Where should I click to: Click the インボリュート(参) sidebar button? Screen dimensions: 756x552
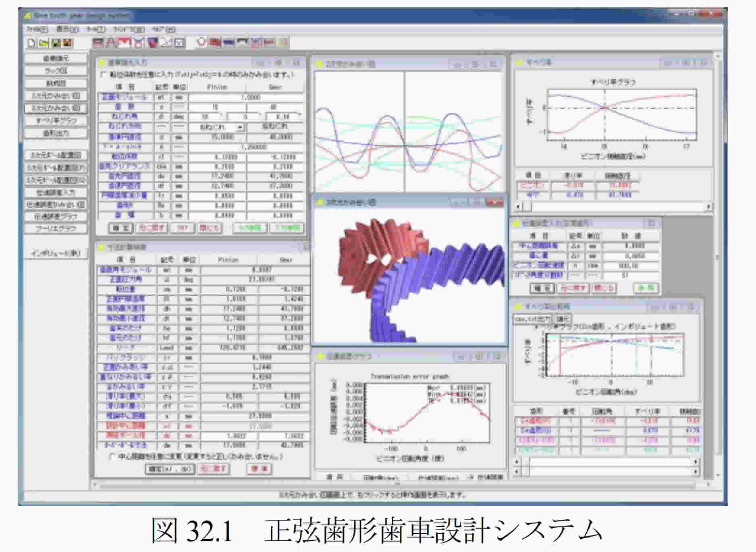click(56, 253)
